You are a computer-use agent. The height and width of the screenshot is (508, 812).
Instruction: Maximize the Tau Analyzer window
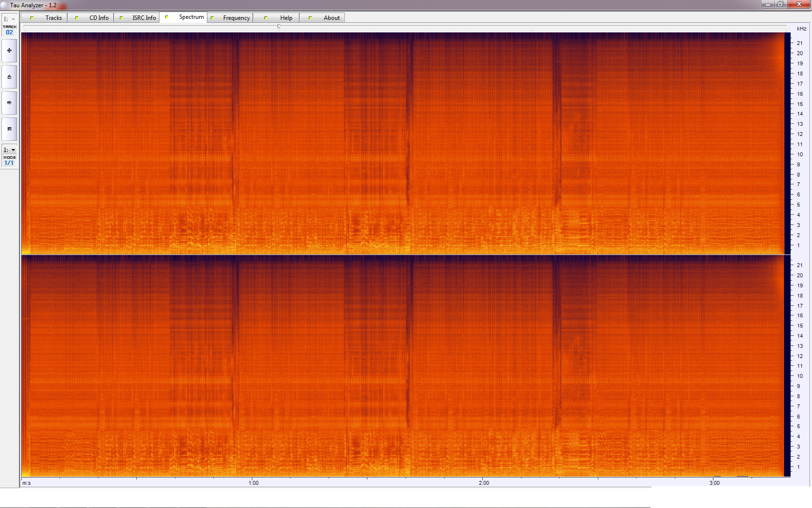click(781, 4)
